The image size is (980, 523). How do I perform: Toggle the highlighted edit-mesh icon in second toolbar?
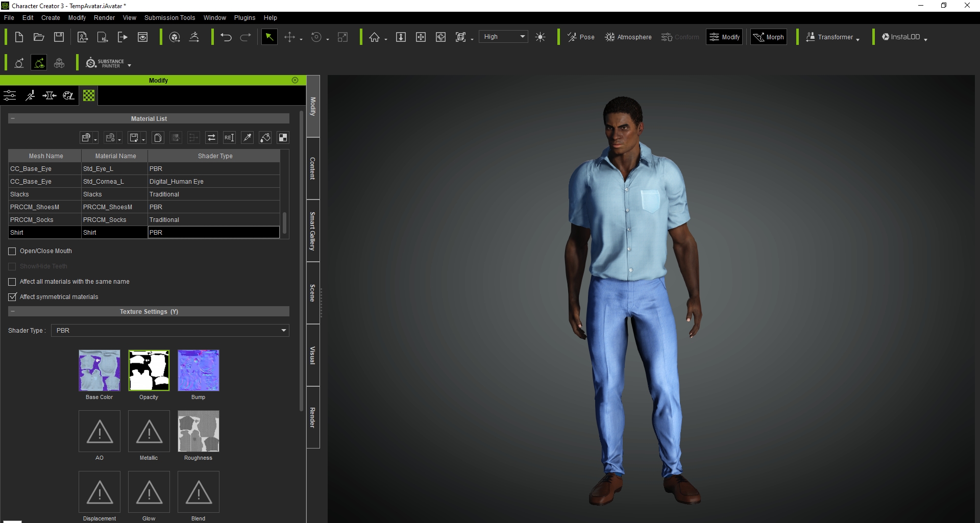[39, 63]
